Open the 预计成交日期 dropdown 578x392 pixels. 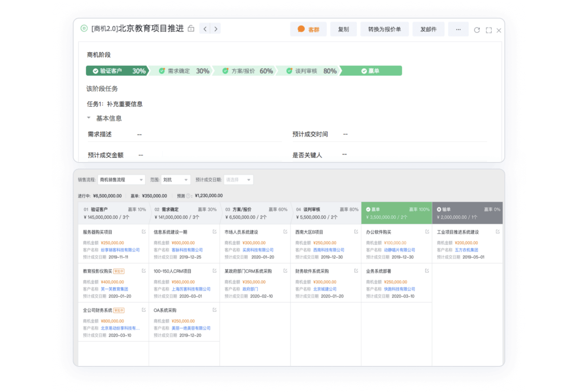(x=238, y=180)
